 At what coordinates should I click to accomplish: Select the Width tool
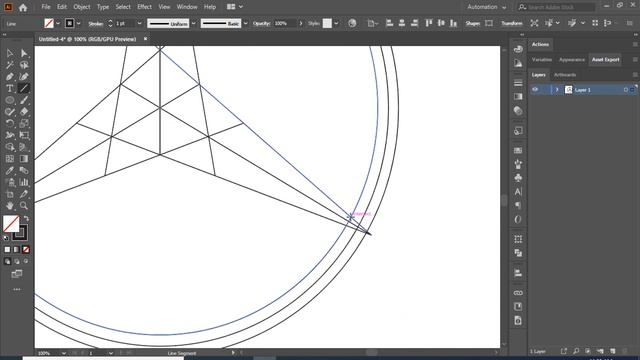click(x=10, y=135)
